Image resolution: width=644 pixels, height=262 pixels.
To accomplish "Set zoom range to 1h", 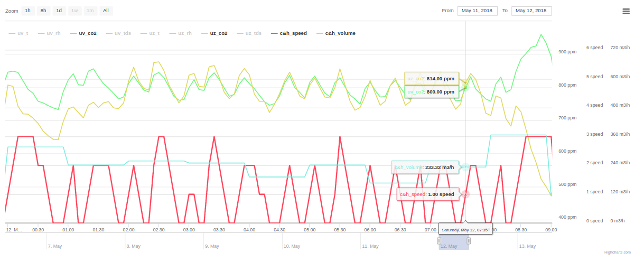I will (x=27, y=11).
